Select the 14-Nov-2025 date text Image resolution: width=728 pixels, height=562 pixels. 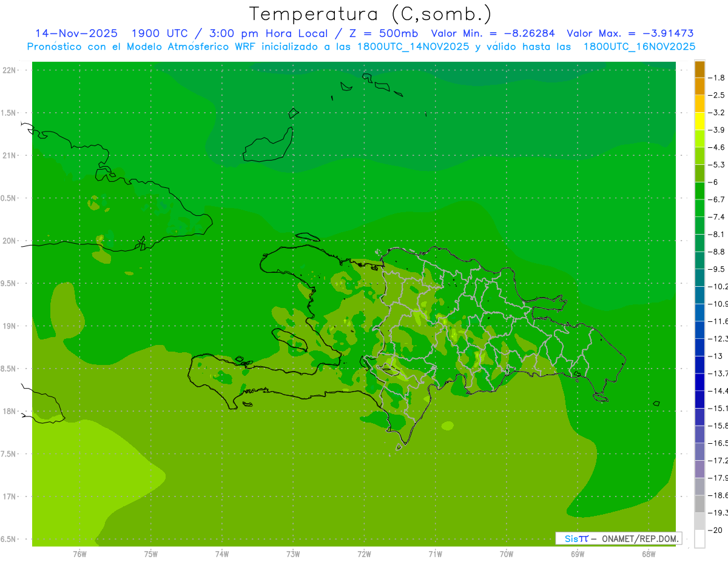[x=76, y=33]
